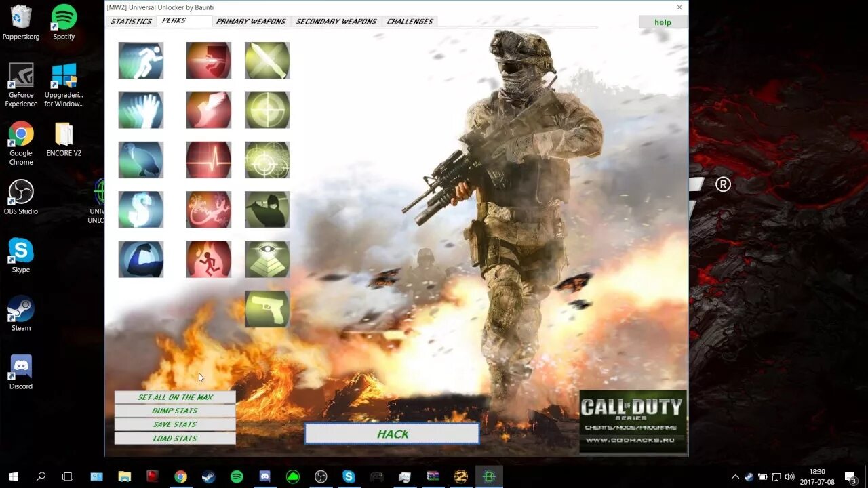Select the Papperskorg recycle bin desktop icon
868x488 pixels.
21,22
